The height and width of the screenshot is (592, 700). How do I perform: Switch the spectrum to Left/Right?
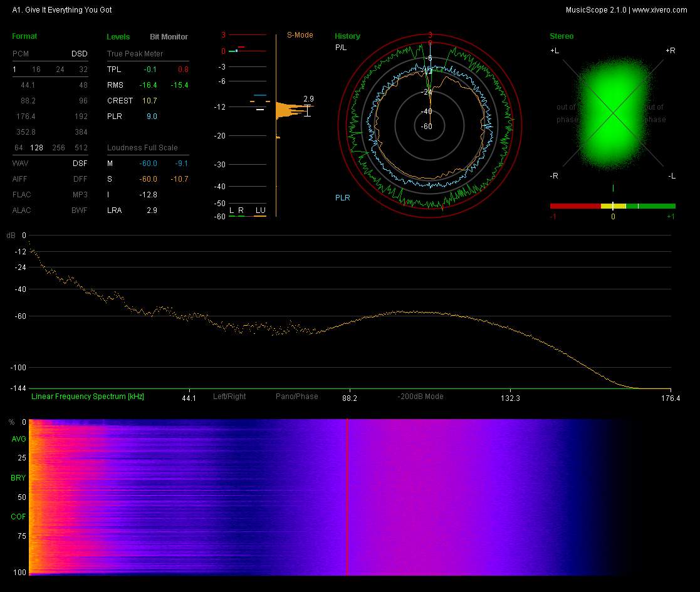click(x=229, y=397)
